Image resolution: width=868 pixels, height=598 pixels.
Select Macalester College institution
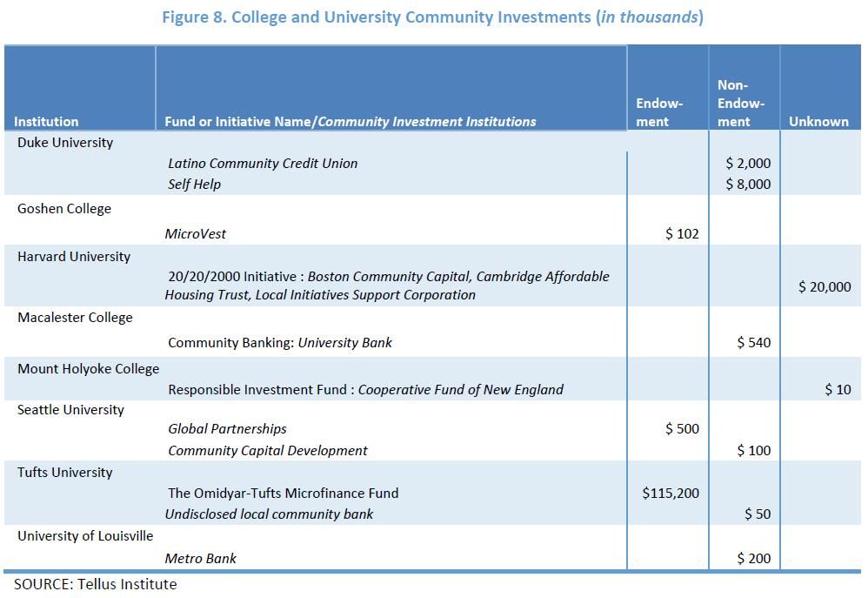tap(76, 318)
